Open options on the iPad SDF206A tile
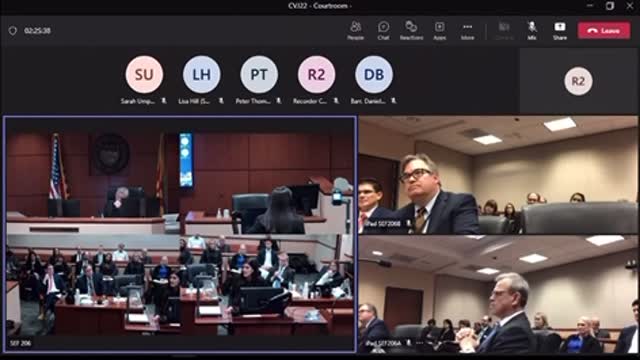Viewport: 640px width, 360px height. tap(420, 343)
